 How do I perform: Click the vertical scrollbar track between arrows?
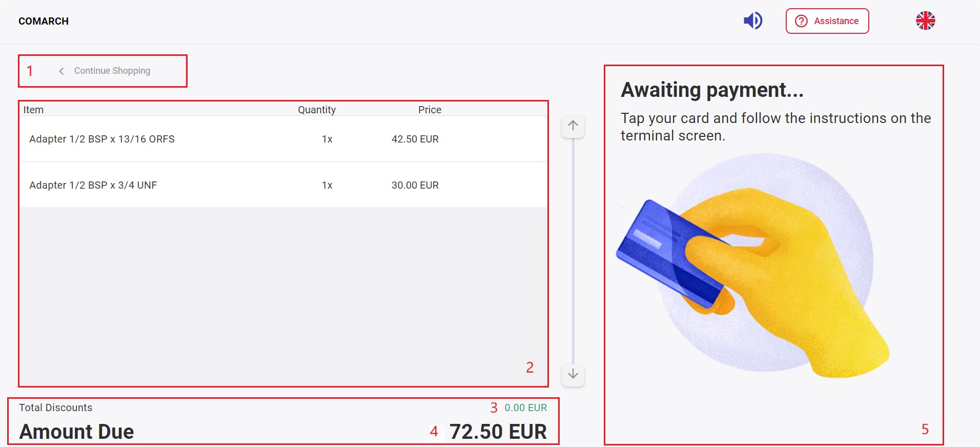tap(573, 250)
